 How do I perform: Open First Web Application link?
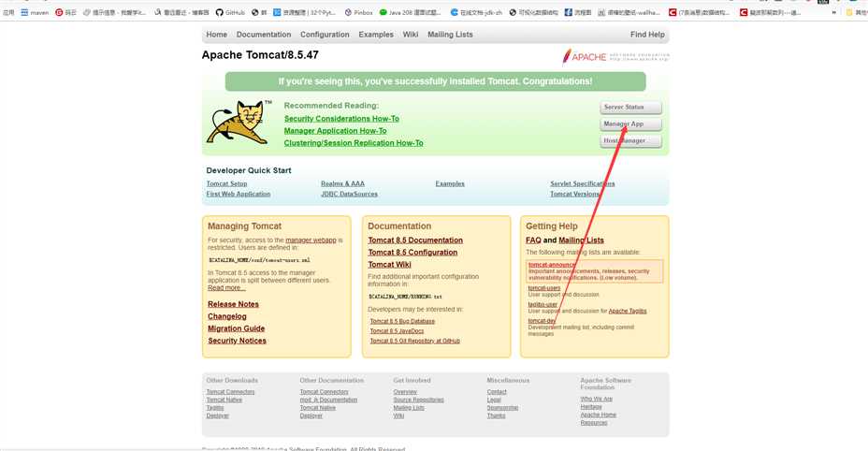238,194
